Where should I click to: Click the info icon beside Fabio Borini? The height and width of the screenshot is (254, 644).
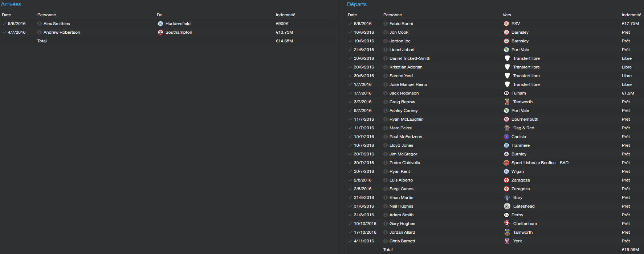pyautogui.click(x=386, y=24)
